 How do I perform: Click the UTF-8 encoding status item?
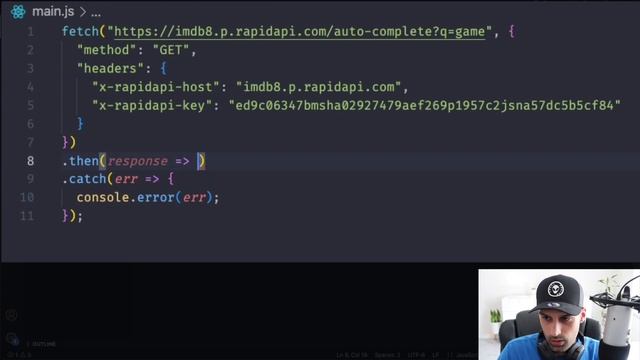(416, 355)
